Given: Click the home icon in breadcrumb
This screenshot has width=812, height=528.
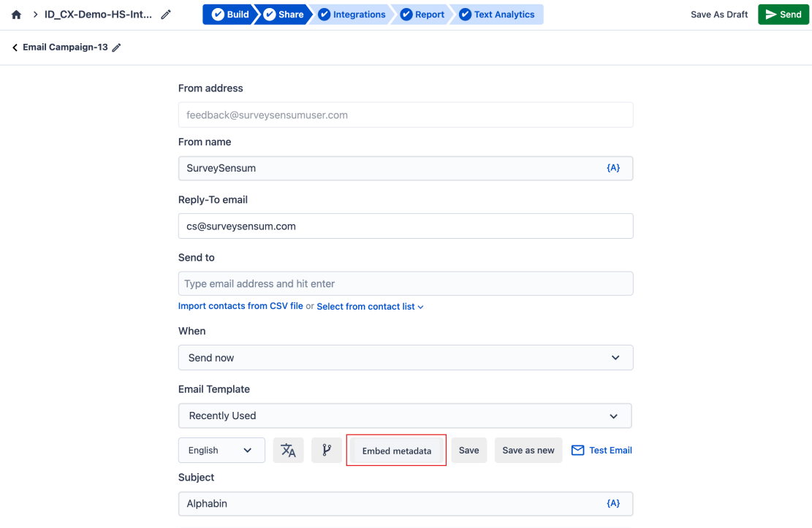Looking at the screenshot, I should tap(16, 15).
